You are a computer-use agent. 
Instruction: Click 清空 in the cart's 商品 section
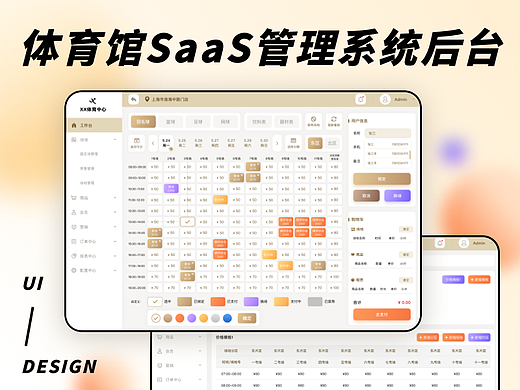(406, 254)
